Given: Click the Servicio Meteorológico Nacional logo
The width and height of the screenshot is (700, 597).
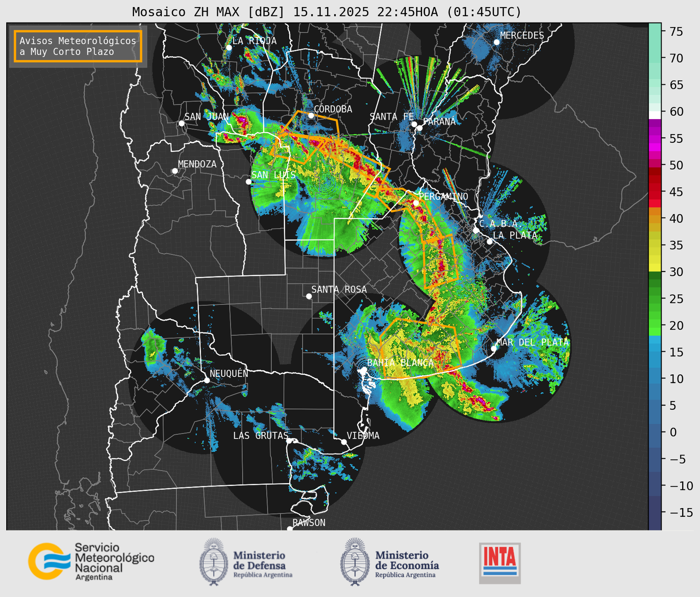Looking at the screenshot, I should (91, 561).
